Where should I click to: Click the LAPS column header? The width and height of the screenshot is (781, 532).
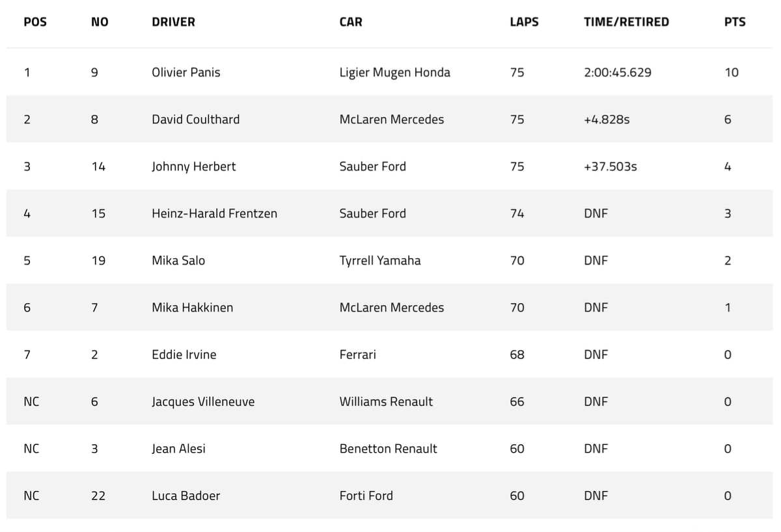tap(524, 21)
